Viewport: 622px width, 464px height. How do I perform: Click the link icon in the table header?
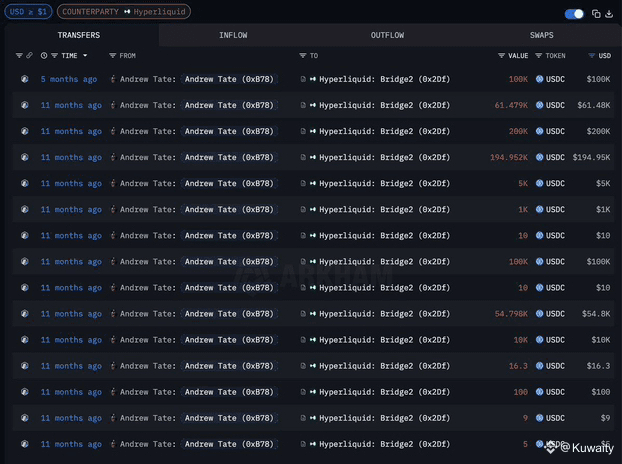[30, 56]
